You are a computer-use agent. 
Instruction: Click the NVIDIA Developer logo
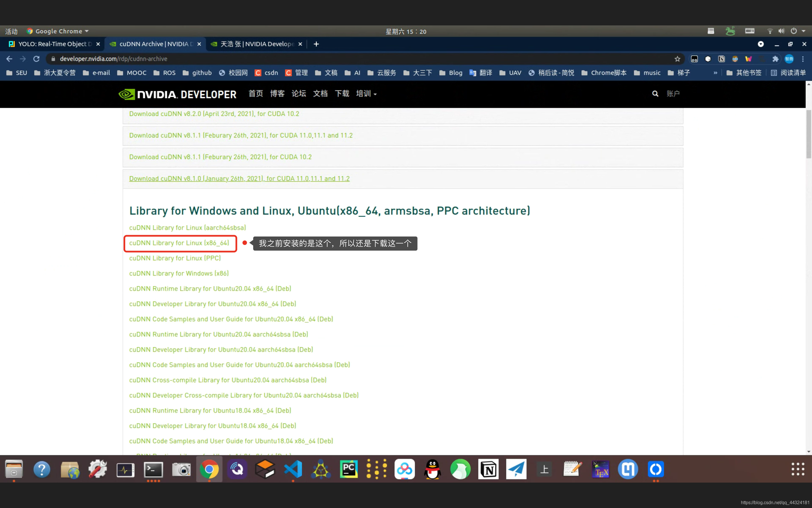point(177,94)
